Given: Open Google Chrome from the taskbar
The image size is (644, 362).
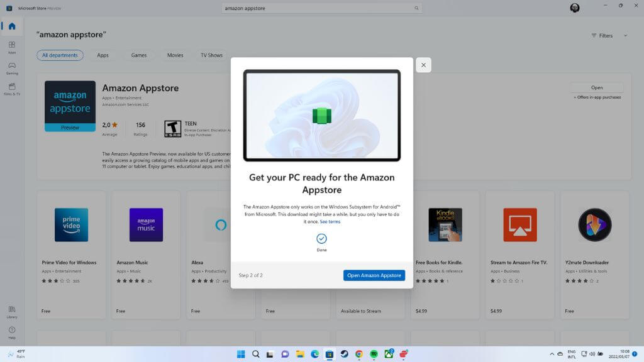Looking at the screenshot, I should 359,354.
